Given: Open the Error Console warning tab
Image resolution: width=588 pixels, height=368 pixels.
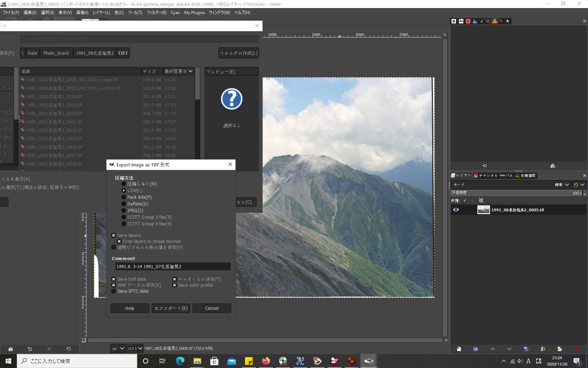Looking at the screenshot, I should click(x=495, y=21).
